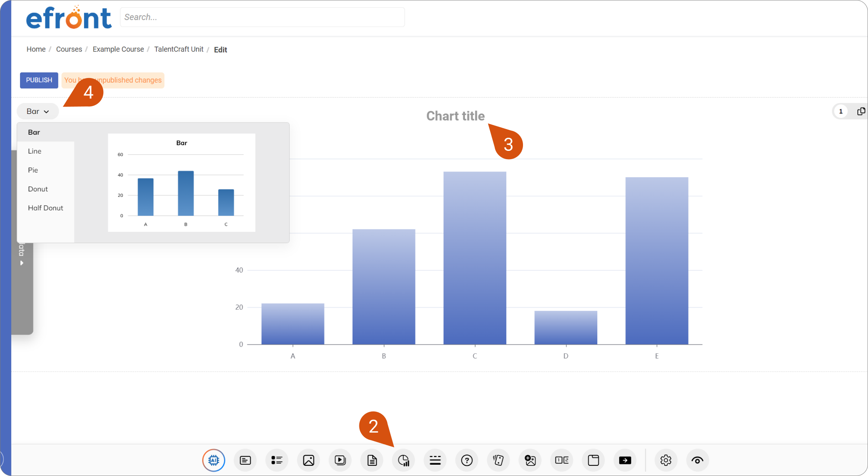Preview the unit with eye icon

(698, 460)
